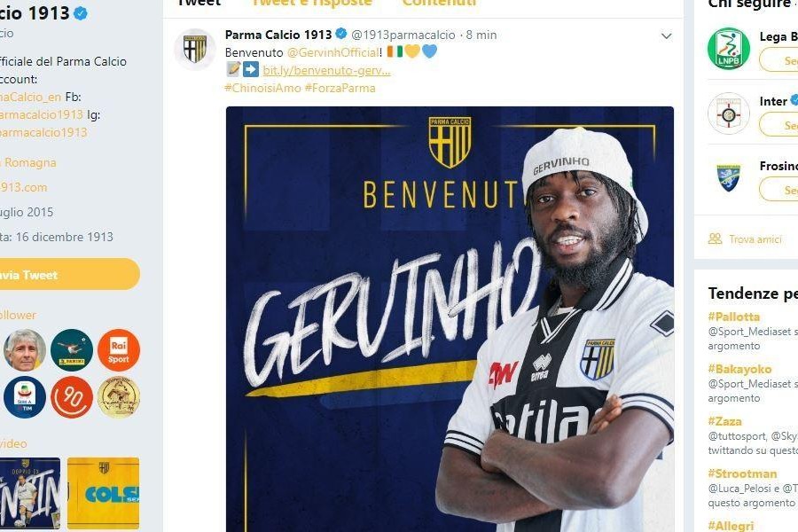Open the tweet options chevron
Viewport: 798px width, 532px height.
[x=666, y=35]
